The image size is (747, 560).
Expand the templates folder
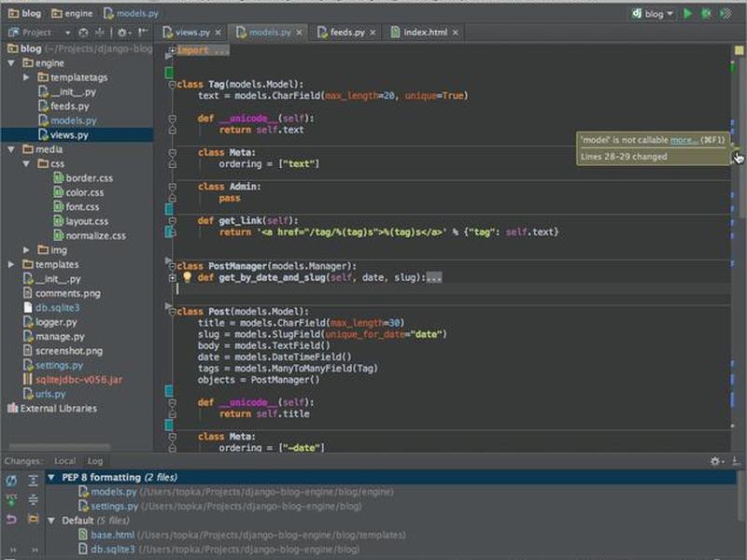(11, 264)
